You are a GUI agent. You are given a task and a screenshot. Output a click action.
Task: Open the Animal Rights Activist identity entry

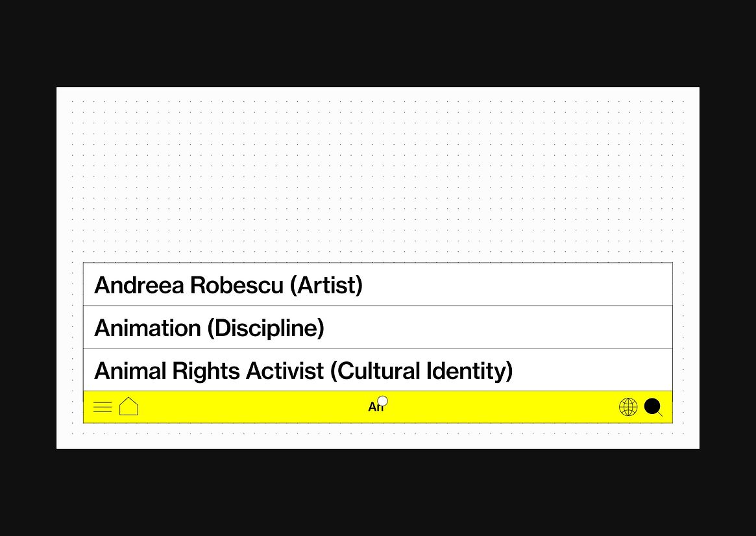coord(303,371)
